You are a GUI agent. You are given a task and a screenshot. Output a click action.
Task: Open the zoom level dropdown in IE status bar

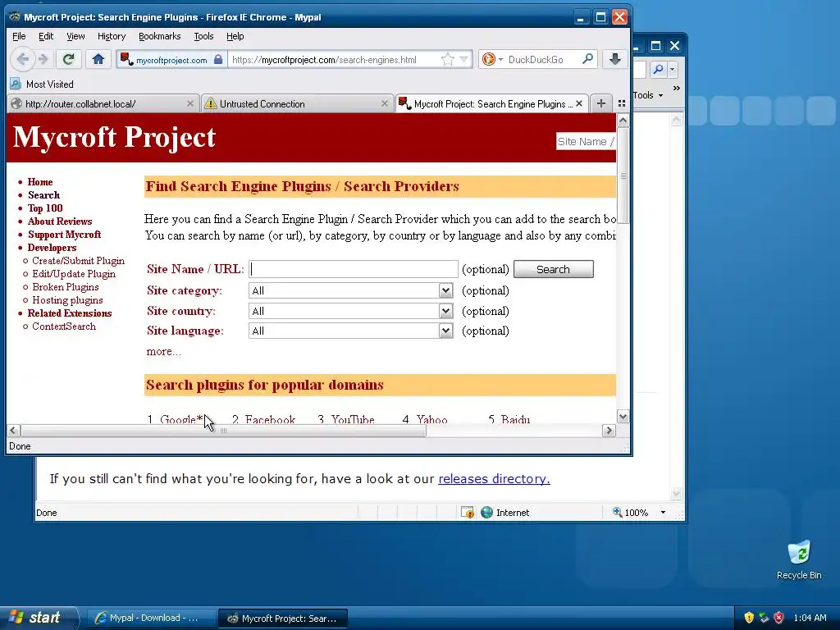click(x=663, y=513)
